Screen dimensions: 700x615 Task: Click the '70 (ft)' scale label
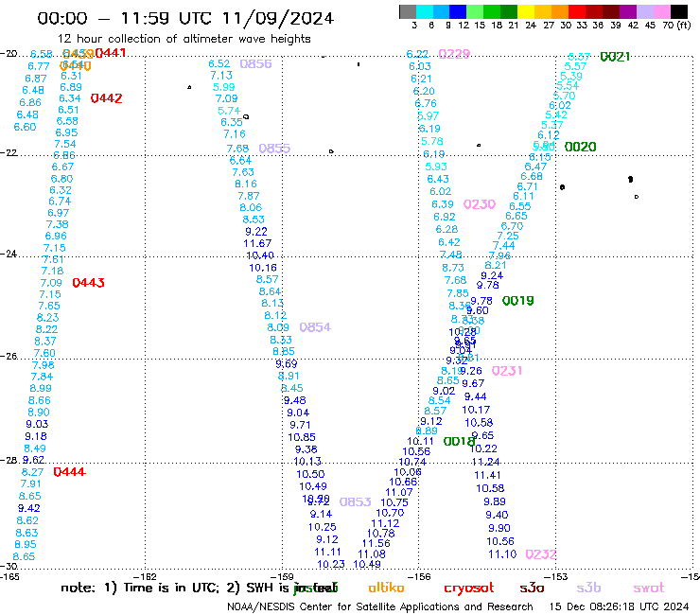point(676,26)
